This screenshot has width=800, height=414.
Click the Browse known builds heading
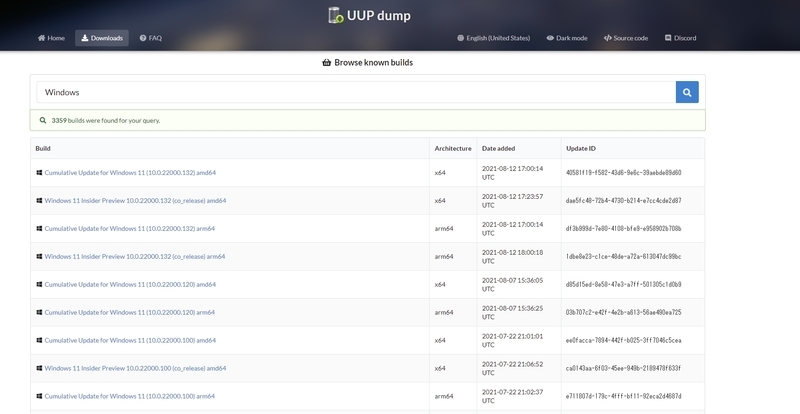(x=373, y=63)
